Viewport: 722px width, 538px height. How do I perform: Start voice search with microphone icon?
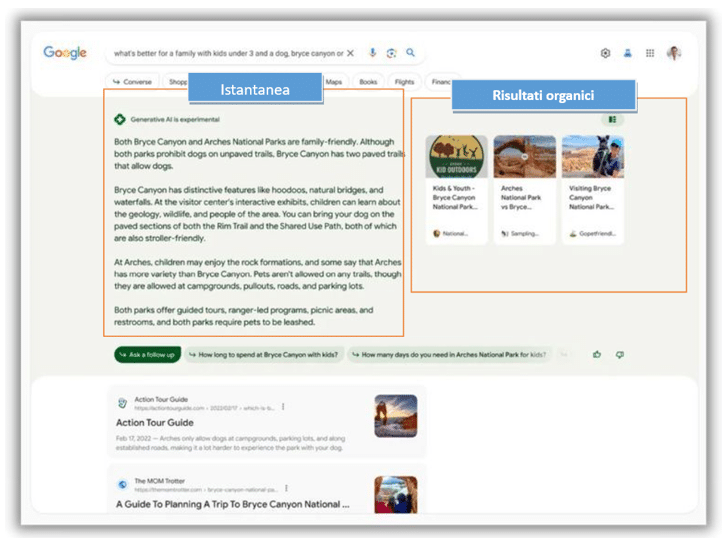pos(373,53)
